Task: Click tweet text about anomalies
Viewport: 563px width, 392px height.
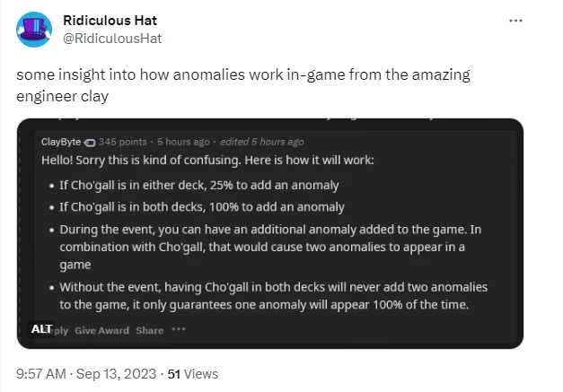Action: (x=243, y=85)
